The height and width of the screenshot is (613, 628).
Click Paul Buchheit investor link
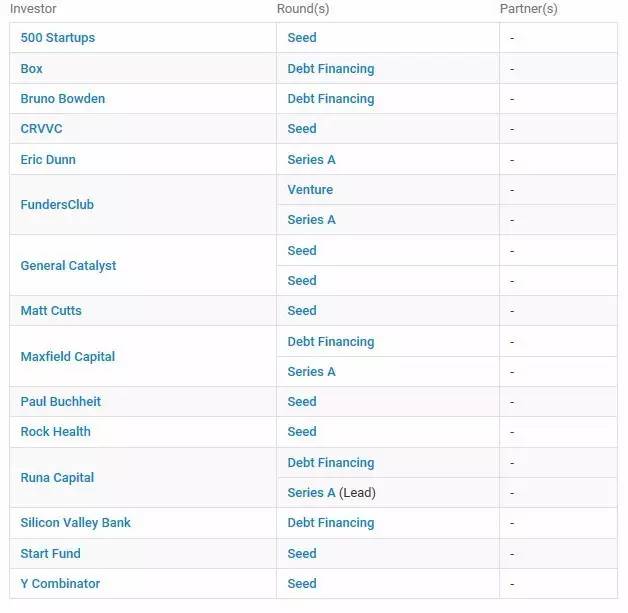click(x=60, y=402)
